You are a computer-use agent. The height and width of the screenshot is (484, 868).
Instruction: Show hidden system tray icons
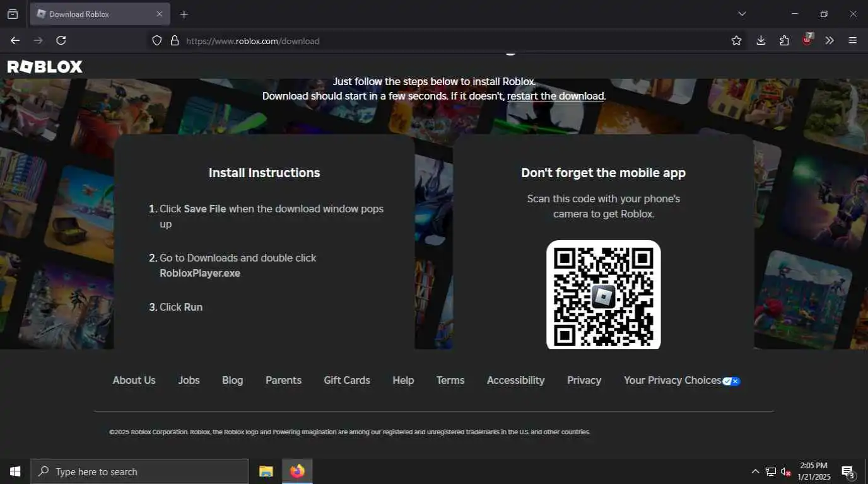pos(755,471)
